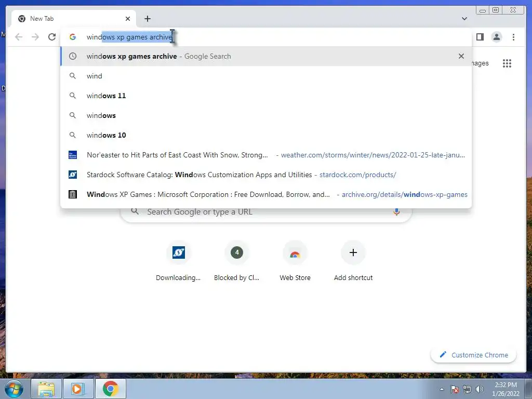Image resolution: width=532 pixels, height=399 pixels.
Task: Click the Add shortcut button
Action: (353, 261)
